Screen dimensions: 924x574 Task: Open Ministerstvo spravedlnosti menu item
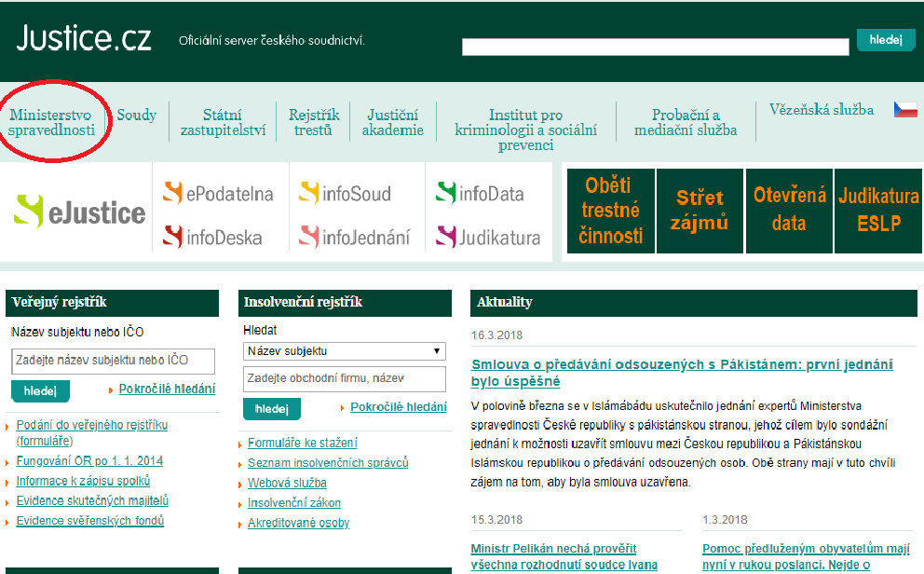pos(51,122)
